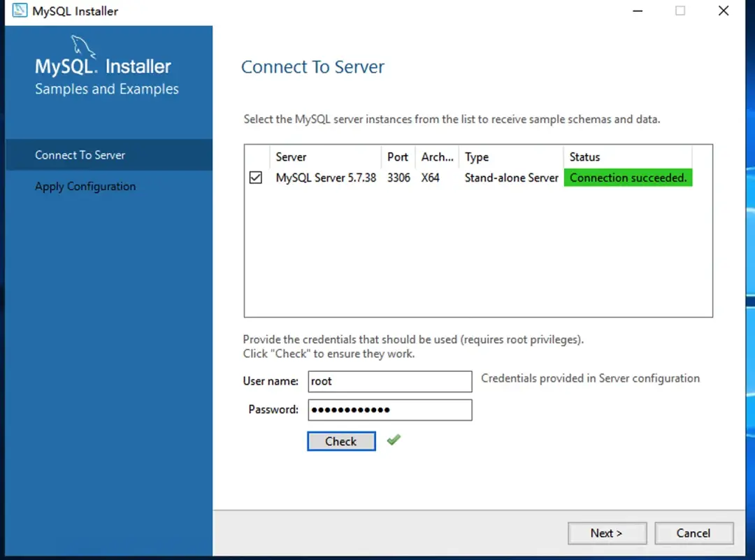This screenshot has width=755, height=560.
Task: Click the Password input field
Action: pos(389,410)
